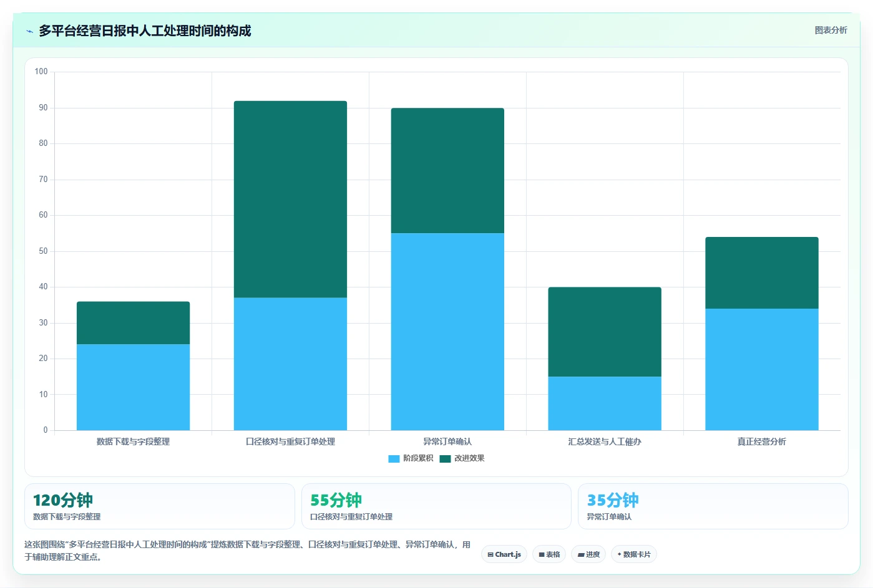Click the 表格 tag
Image resolution: width=873 pixels, height=588 pixels.
549,554
